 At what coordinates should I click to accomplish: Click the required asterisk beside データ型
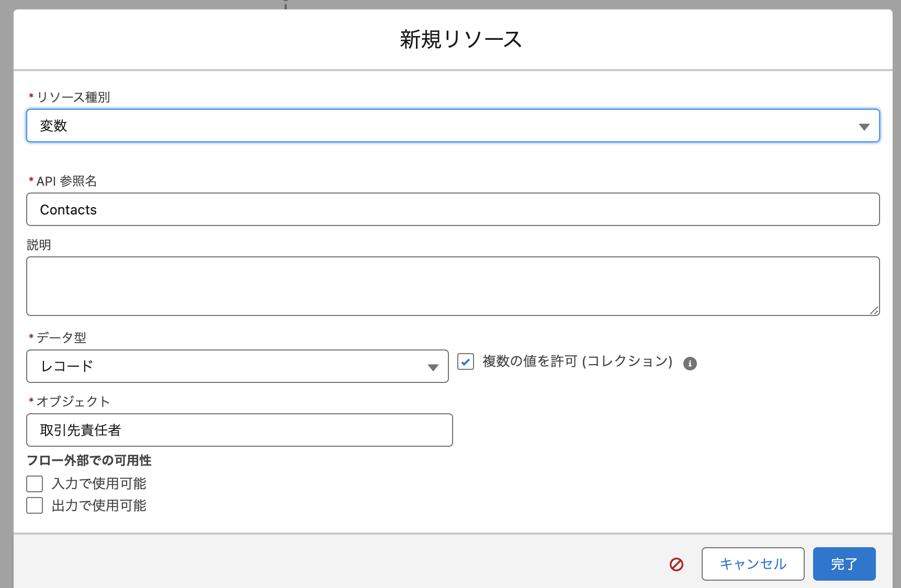coord(30,337)
